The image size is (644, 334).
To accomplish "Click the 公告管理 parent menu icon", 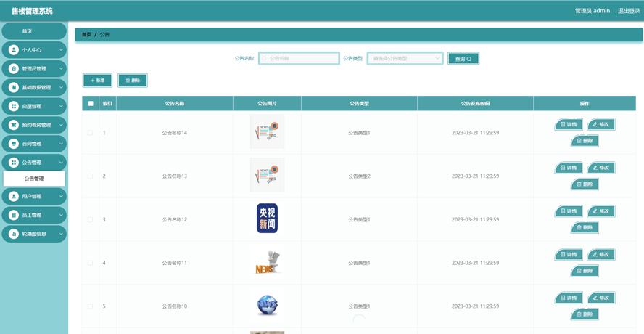I will tap(14, 163).
